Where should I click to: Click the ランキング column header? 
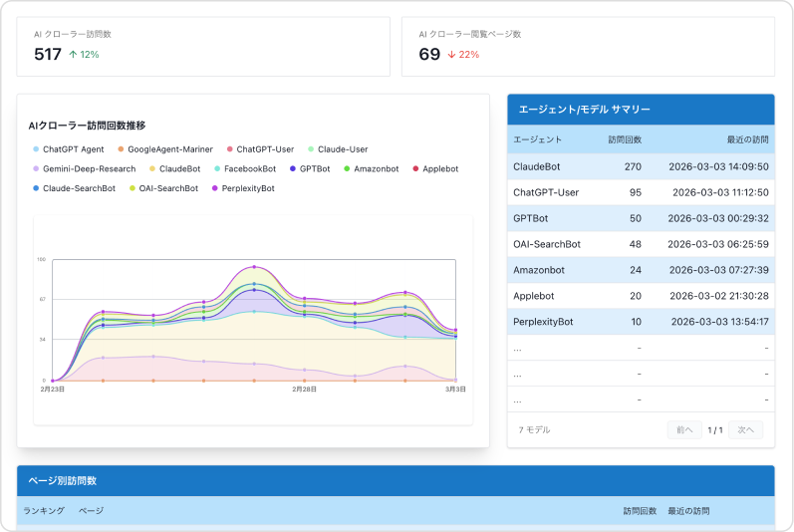click(x=44, y=511)
